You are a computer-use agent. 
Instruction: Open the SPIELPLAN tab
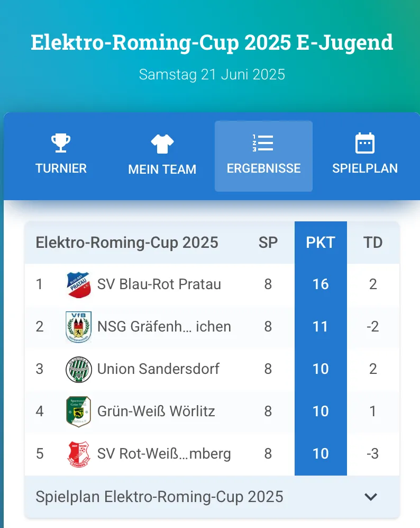click(x=364, y=168)
